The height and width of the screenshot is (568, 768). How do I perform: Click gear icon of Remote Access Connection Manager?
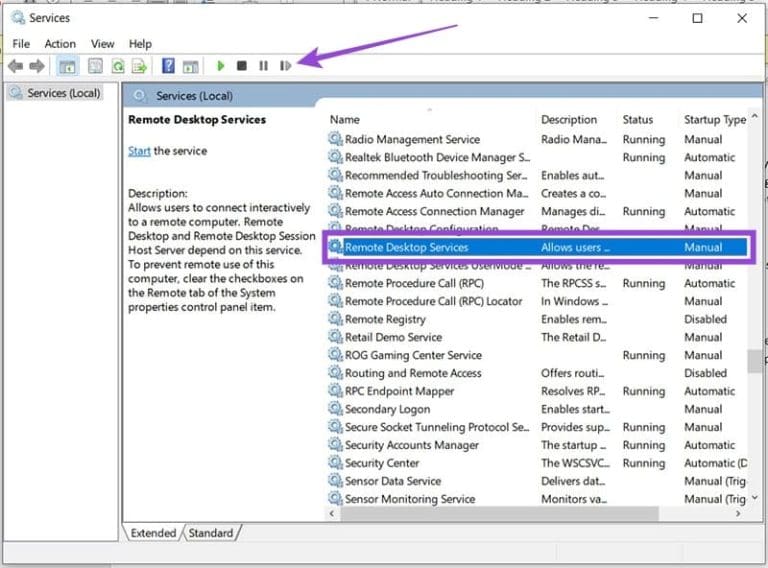point(335,211)
